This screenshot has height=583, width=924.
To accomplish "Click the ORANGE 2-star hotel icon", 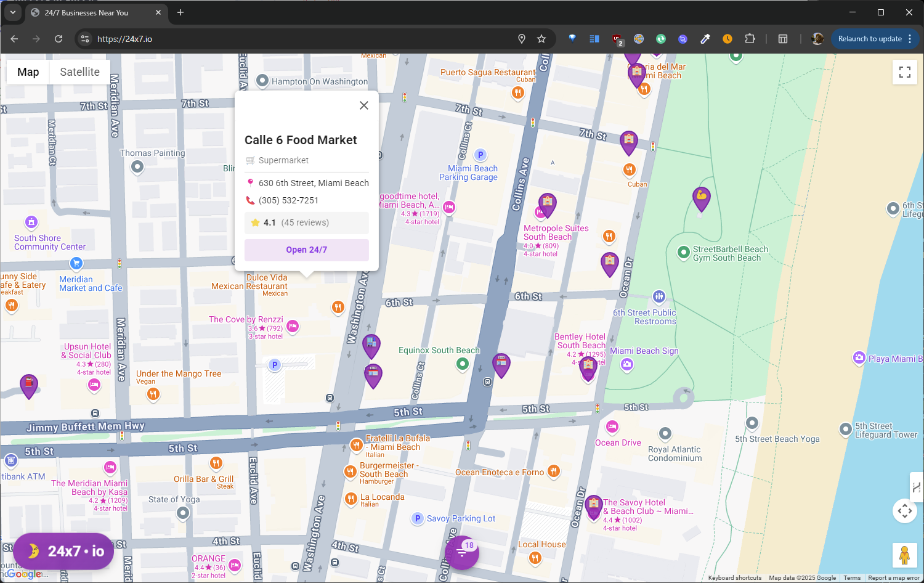I will [x=235, y=565].
